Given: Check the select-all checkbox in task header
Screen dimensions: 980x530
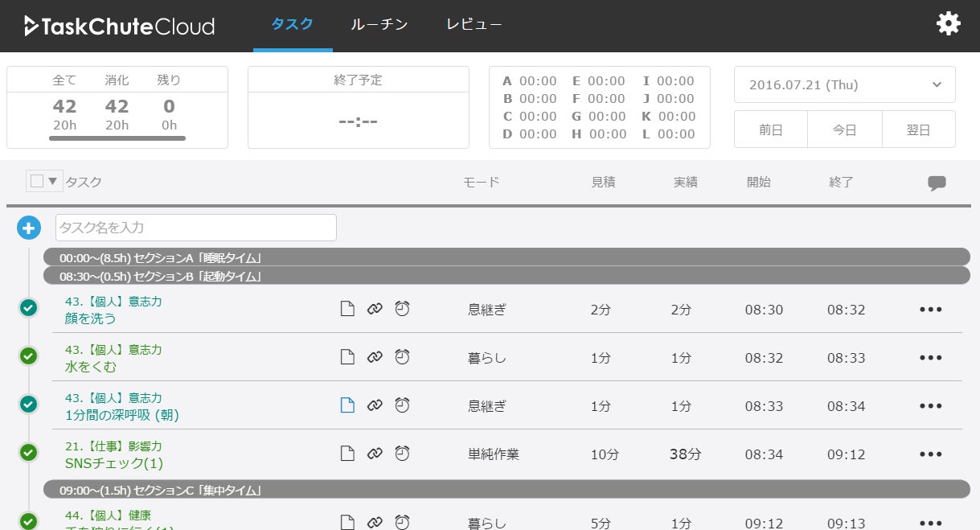Looking at the screenshot, I should [x=37, y=181].
